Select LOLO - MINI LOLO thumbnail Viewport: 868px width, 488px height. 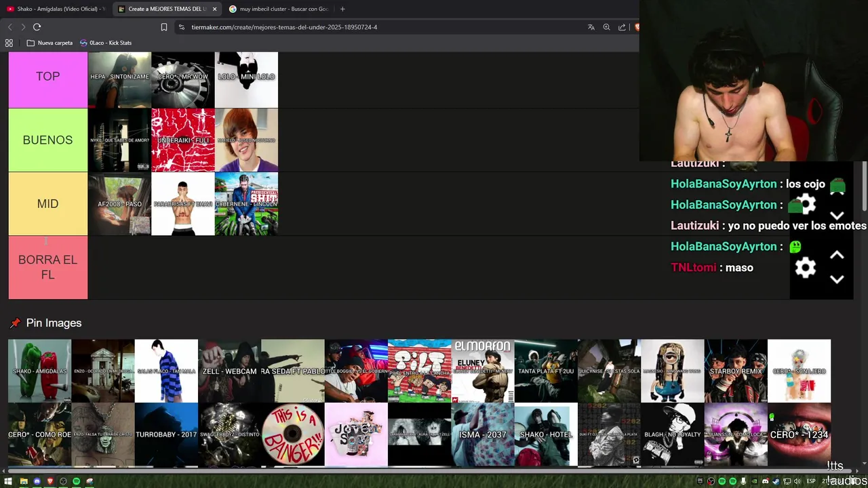click(x=246, y=80)
